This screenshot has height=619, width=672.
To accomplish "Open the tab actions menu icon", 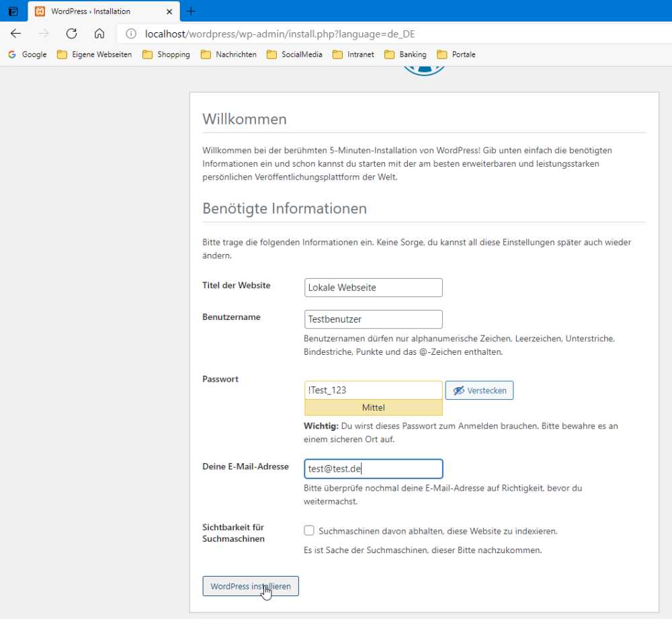I will pos(13,11).
